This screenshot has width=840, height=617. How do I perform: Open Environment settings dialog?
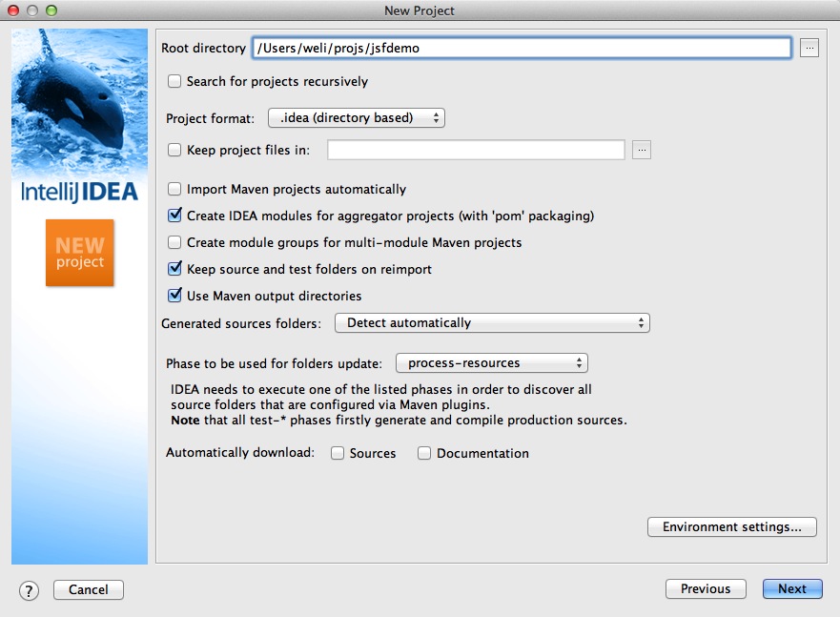point(732,527)
